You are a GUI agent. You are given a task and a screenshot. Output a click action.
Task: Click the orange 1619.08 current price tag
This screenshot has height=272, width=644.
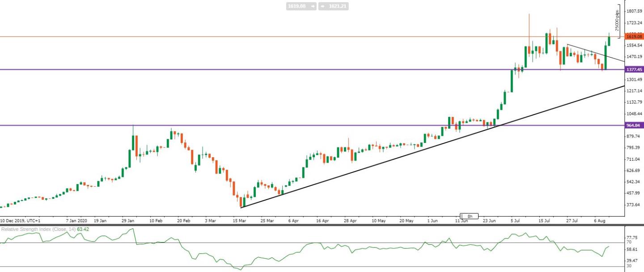(x=634, y=37)
